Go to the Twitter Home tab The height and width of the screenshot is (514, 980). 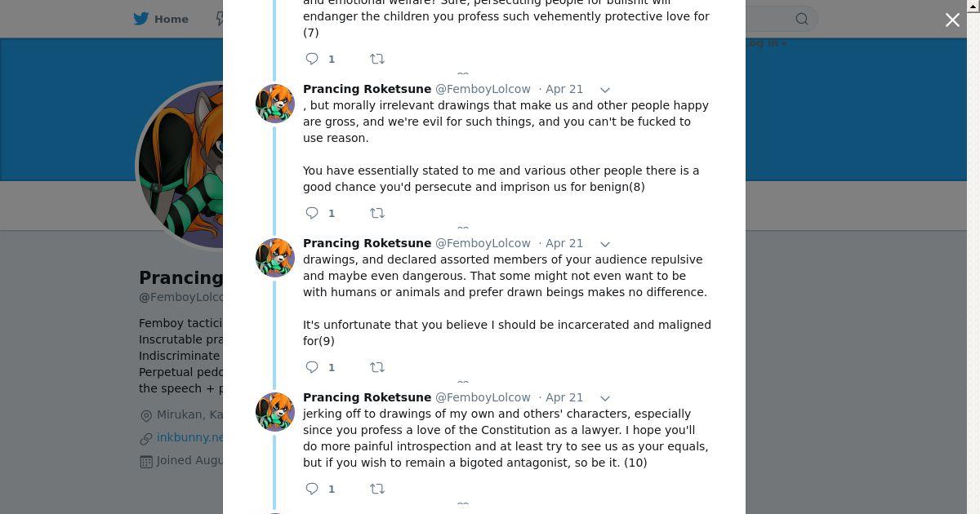[x=162, y=19]
